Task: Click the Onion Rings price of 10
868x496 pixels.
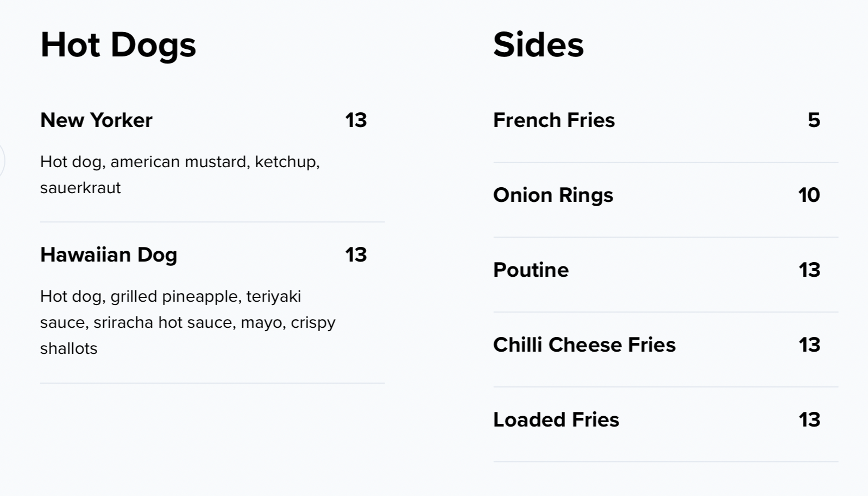Action: click(x=809, y=195)
